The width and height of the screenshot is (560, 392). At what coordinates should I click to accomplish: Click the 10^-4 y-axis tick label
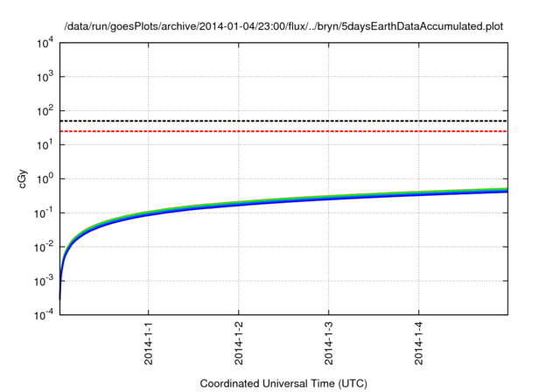[44, 315]
